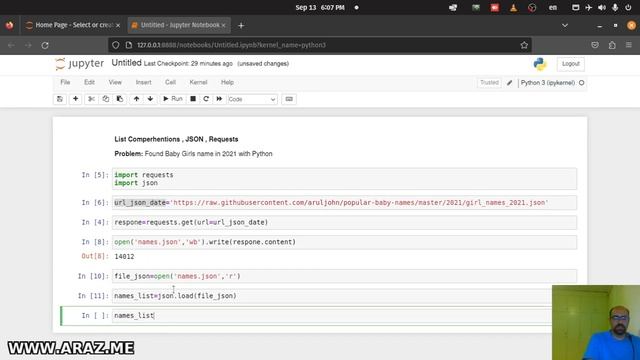Run the current cell with the Run button
The height and width of the screenshot is (360, 640).
[173, 99]
